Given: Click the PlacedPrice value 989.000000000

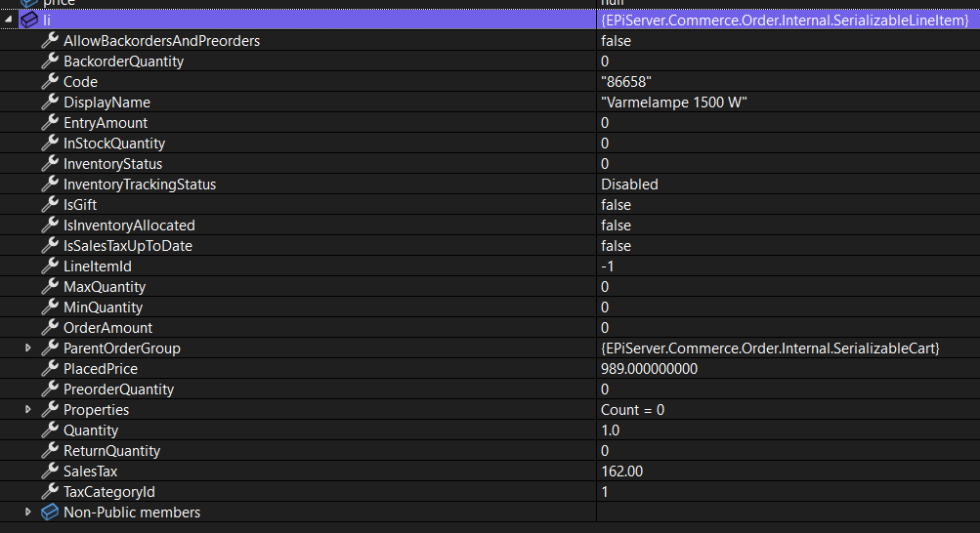Looking at the screenshot, I should tap(649, 369).
